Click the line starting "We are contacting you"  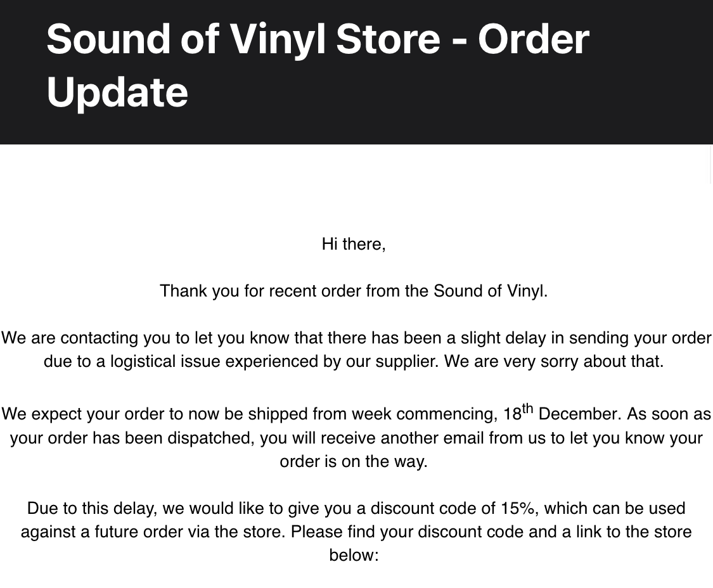(356, 338)
